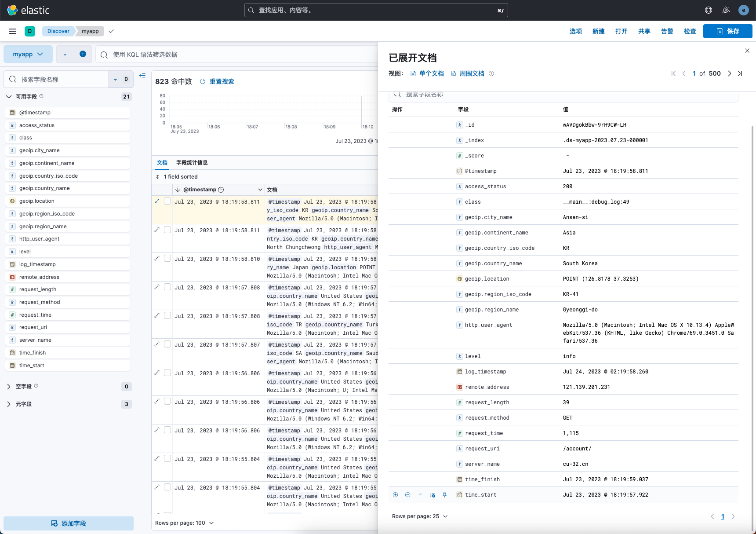This screenshot has height=534, width=756.
Task: Click the remote_address field in sidebar
Action: (69, 277)
